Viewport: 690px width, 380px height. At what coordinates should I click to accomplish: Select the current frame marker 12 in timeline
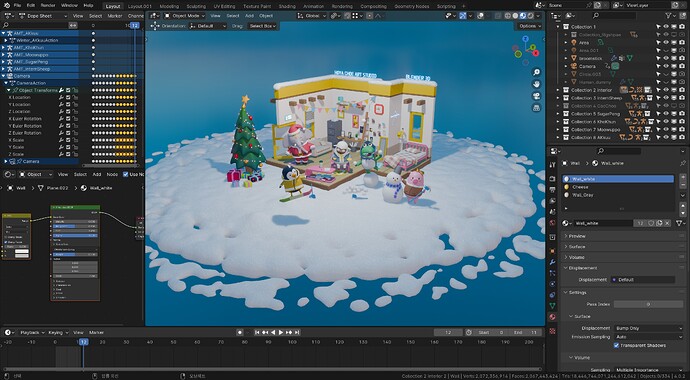pyautogui.click(x=83, y=342)
